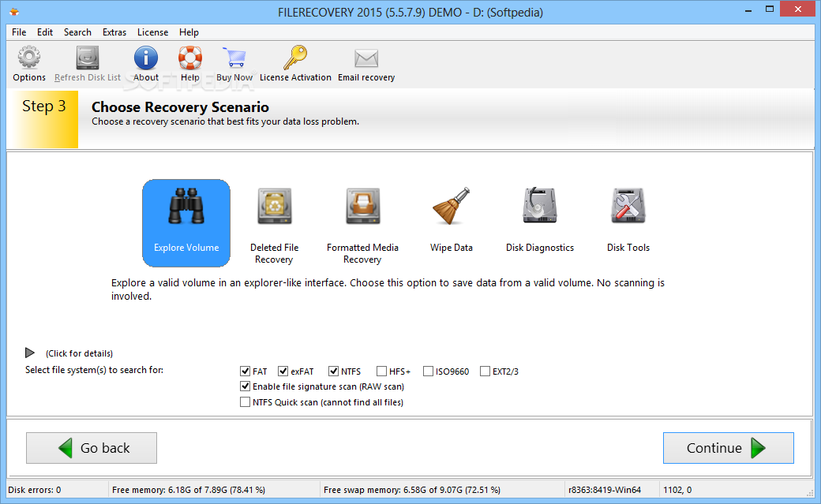Click the Continue button

[729, 448]
